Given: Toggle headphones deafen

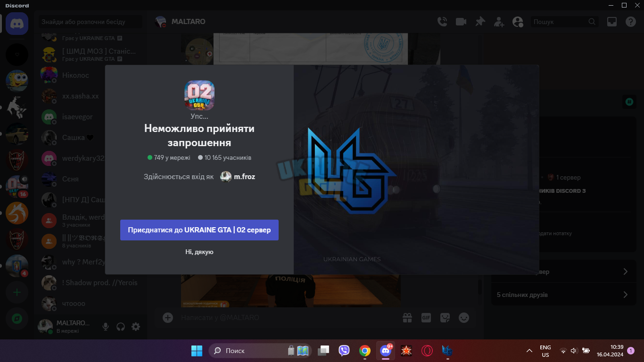Looking at the screenshot, I should coord(121,327).
